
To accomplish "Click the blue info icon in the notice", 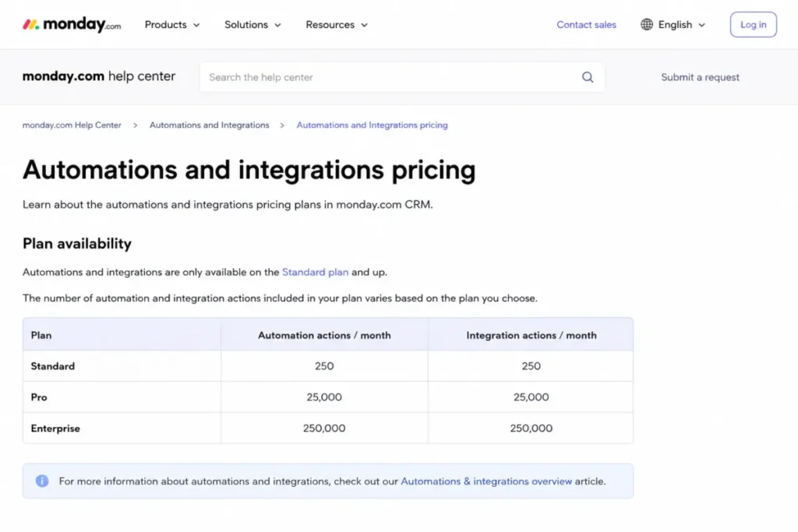I will pos(42,481).
